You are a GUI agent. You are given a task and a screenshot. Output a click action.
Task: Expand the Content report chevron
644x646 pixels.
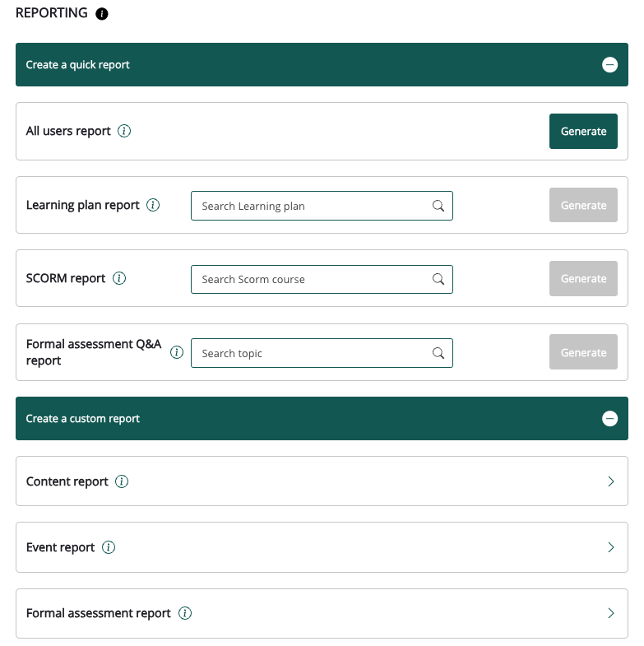pyautogui.click(x=610, y=481)
